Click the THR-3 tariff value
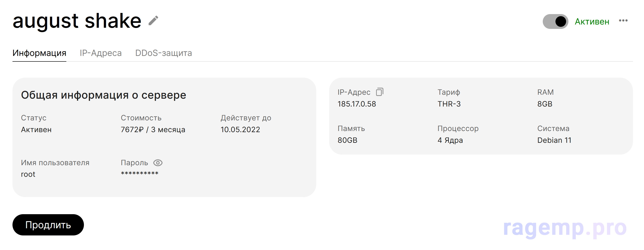 click(x=449, y=104)
